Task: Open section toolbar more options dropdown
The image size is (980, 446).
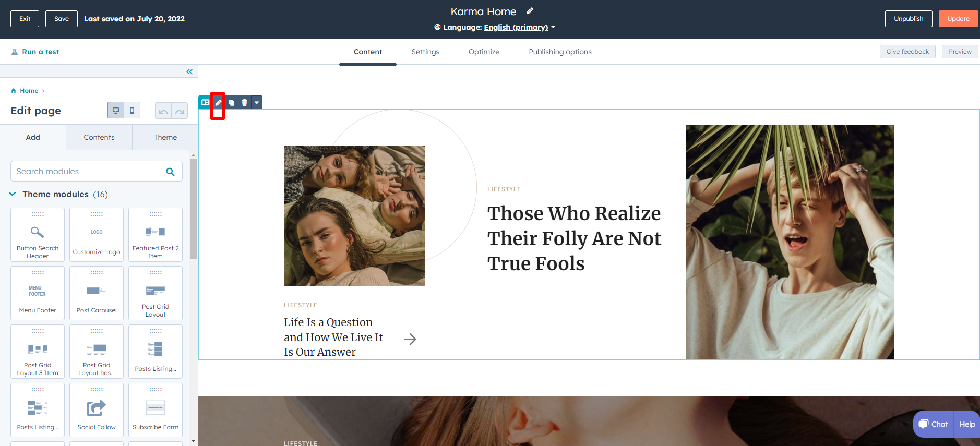Action: coord(257,103)
